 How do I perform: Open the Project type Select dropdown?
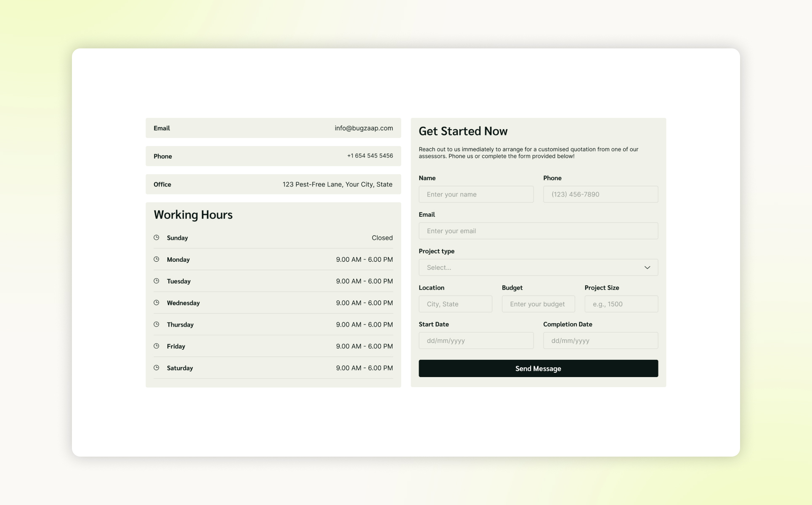coord(530,268)
